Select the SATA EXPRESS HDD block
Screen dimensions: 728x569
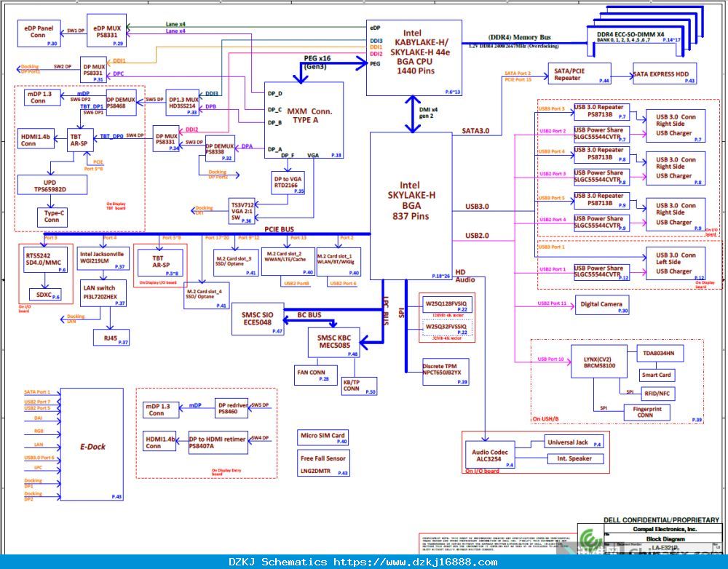click(665, 73)
